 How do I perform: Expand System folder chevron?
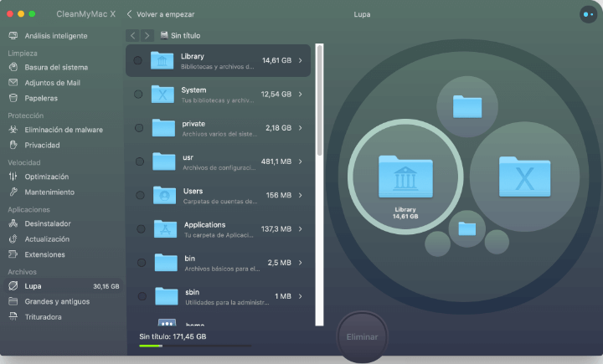click(301, 95)
